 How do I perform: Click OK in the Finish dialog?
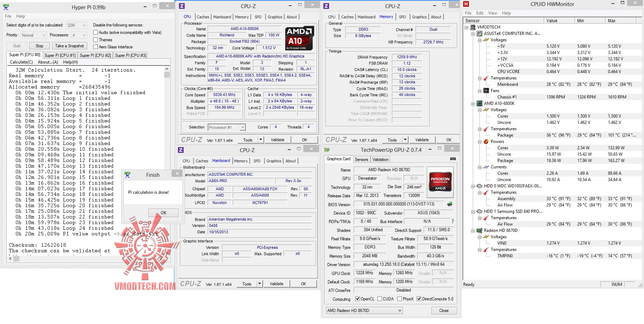point(163,213)
